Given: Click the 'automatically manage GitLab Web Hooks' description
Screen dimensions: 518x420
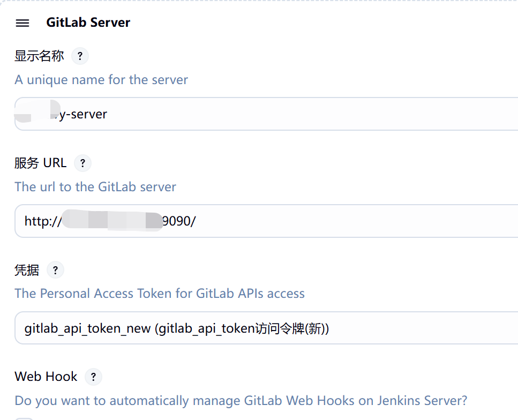Looking at the screenshot, I should point(241,401).
